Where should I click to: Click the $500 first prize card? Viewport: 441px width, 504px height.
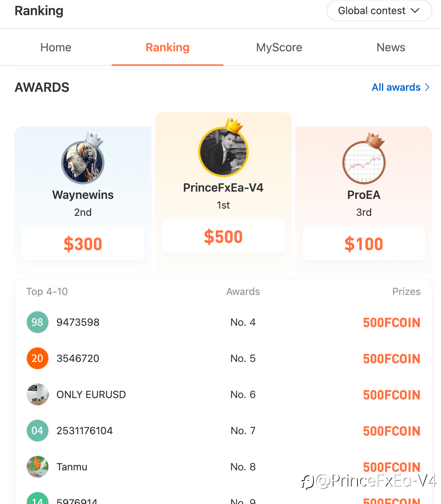[223, 236]
